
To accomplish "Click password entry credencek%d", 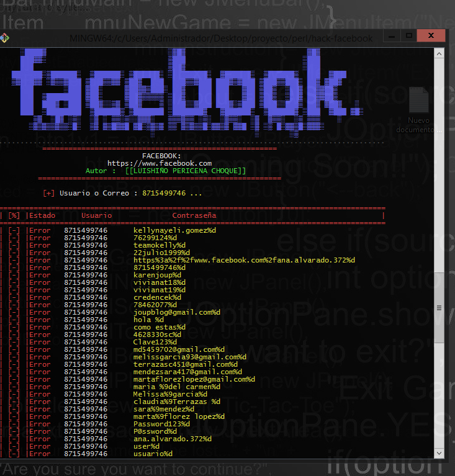I will [157, 297].
